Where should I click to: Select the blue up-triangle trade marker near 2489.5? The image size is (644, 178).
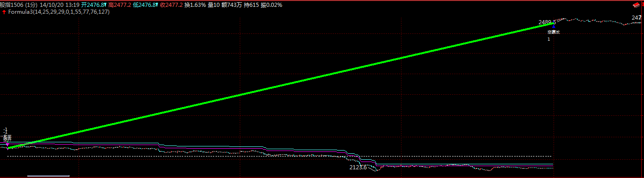(554, 27)
